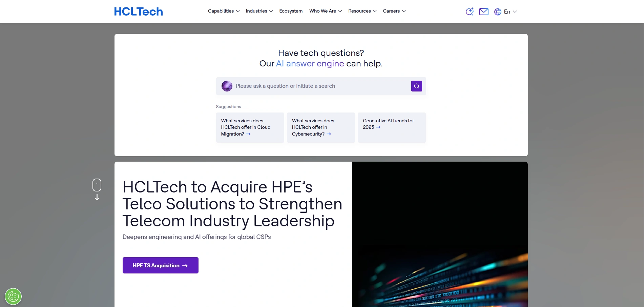Click the abstract light streaks banner image
Image resolution: width=644 pixels, height=307 pixels.
tap(440, 234)
